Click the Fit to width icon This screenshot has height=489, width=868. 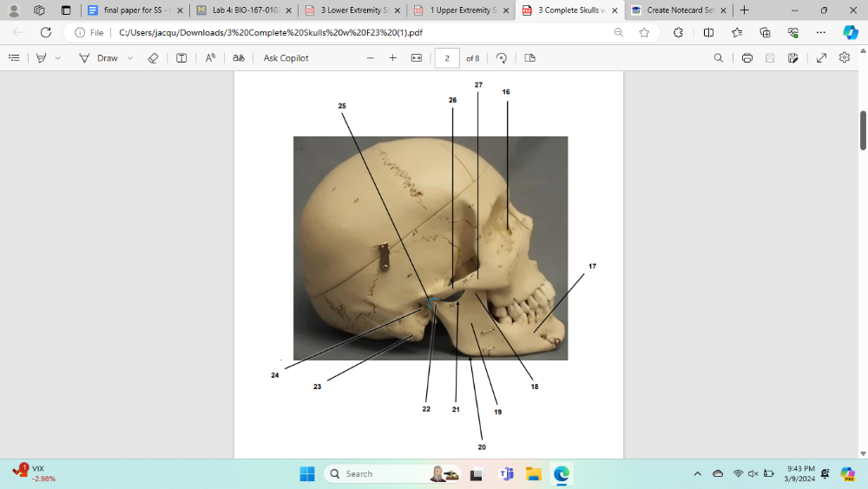click(x=416, y=58)
